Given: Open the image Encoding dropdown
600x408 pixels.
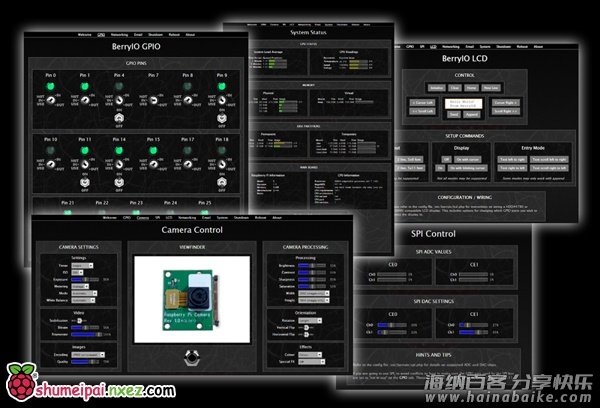Looking at the screenshot, I should coord(88,355).
